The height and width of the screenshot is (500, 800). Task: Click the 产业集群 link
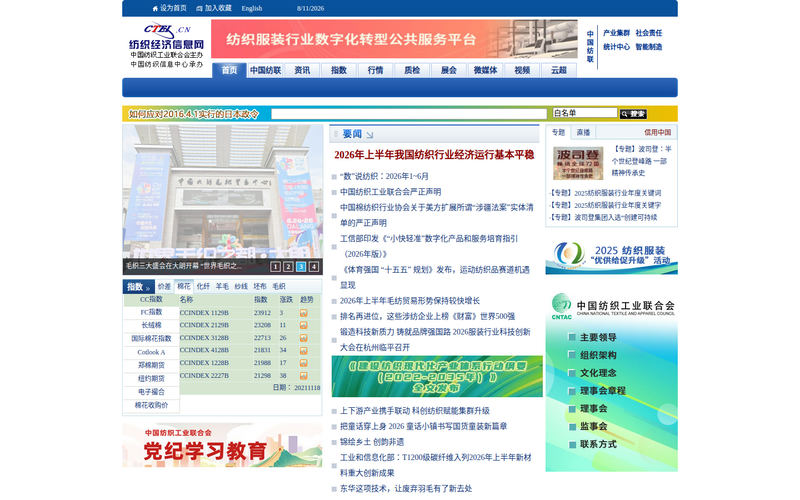point(616,33)
